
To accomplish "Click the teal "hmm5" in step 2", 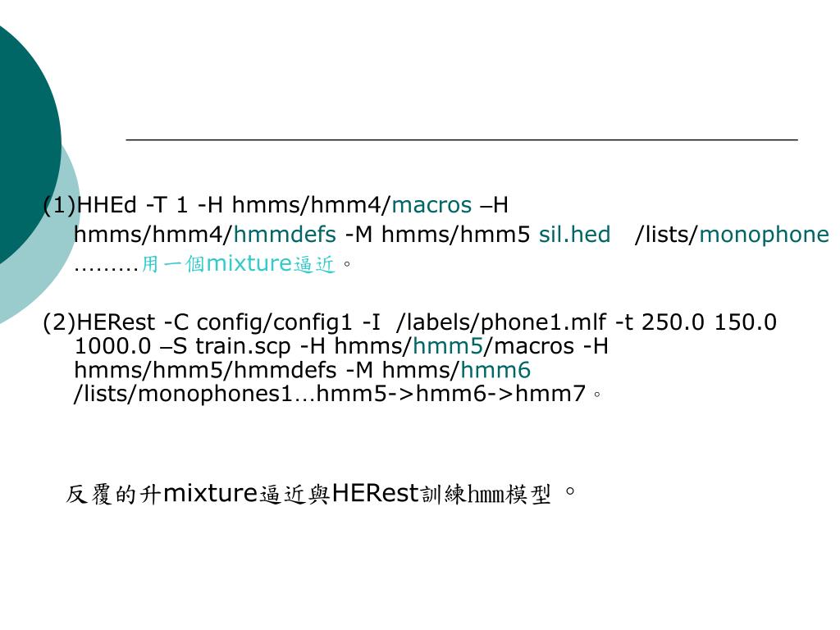I will tap(448, 346).
